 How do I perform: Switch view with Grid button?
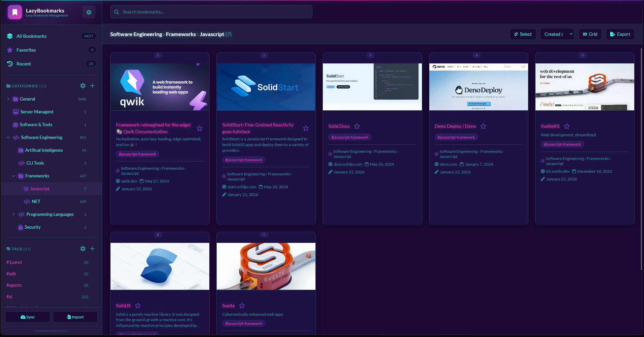pyautogui.click(x=590, y=34)
